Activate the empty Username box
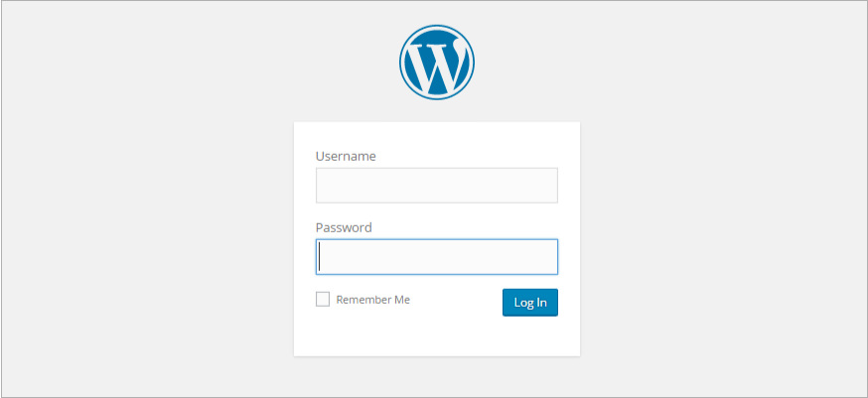This screenshot has height=398, width=868. click(437, 186)
